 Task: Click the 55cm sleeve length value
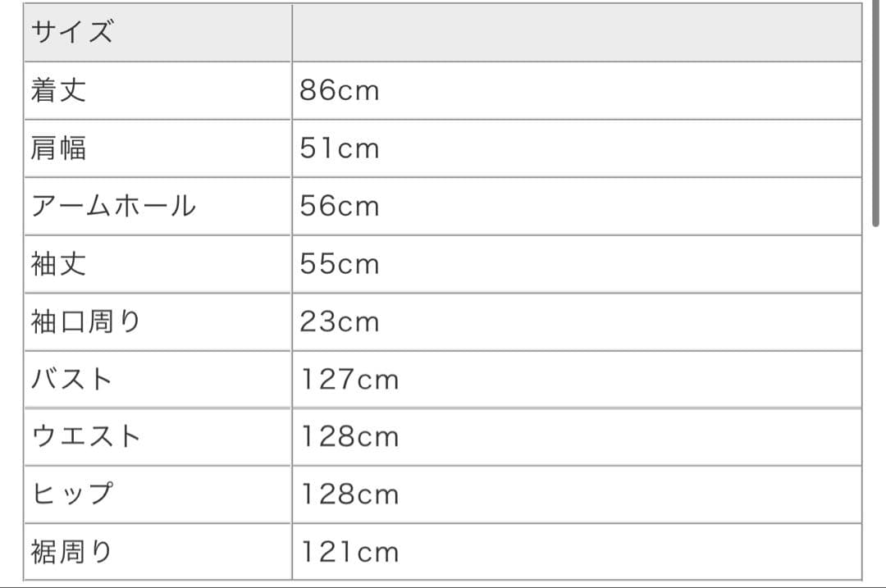[340, 264]
